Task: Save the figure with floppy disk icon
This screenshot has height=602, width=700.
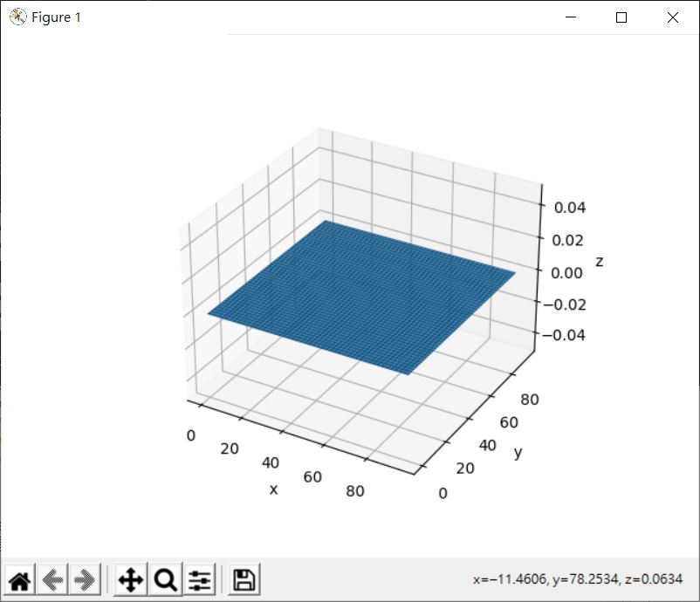Action: tap(244, 579)
